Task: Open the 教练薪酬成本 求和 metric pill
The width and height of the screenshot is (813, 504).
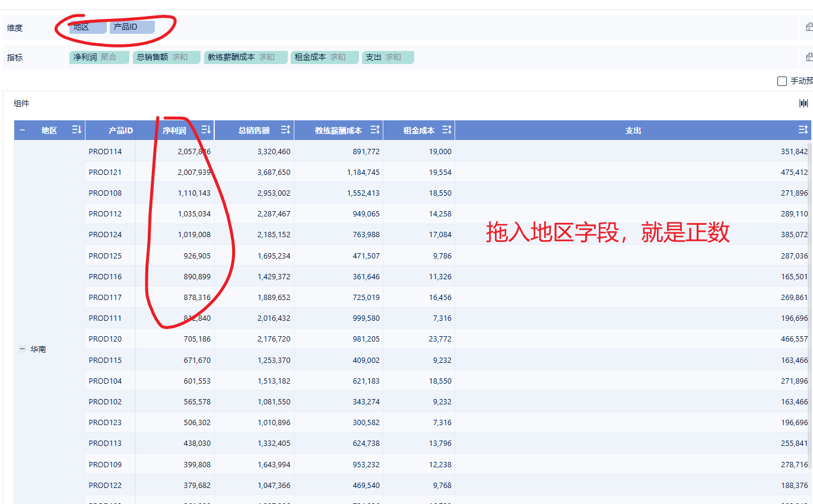Action: [246, 58]
